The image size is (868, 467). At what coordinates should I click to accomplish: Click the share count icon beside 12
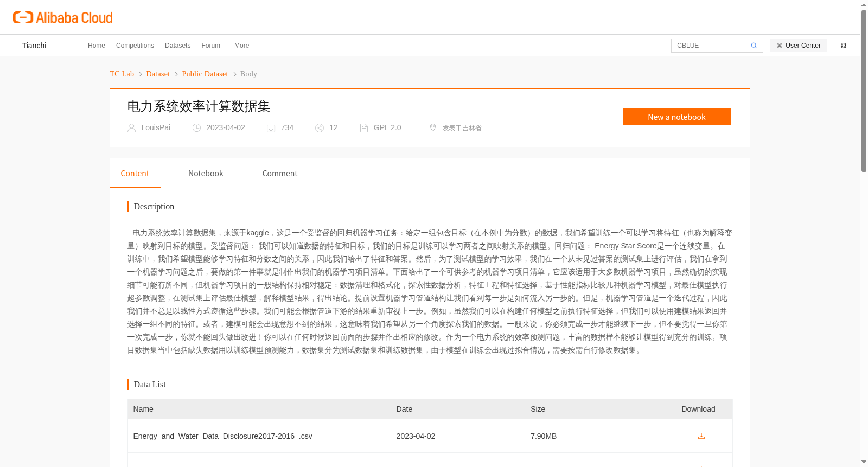pos(320,128)
